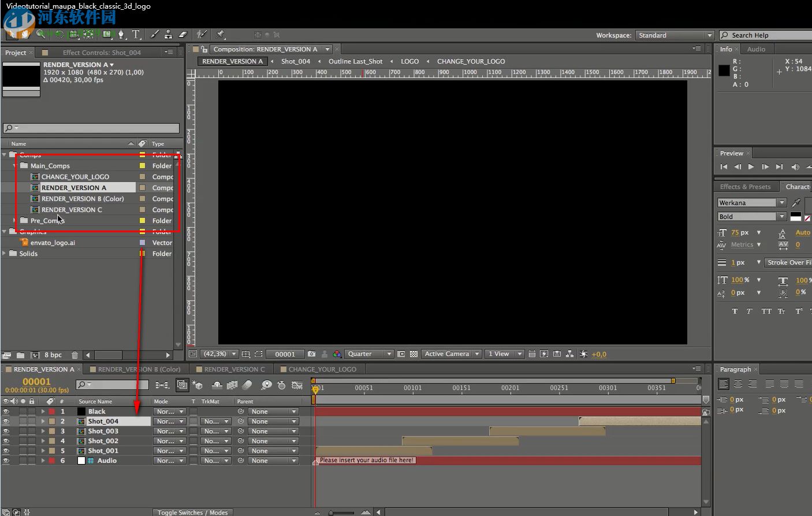Enable Motion Blur switch in timeline
The image size is (812, 516).
(247, 385)
